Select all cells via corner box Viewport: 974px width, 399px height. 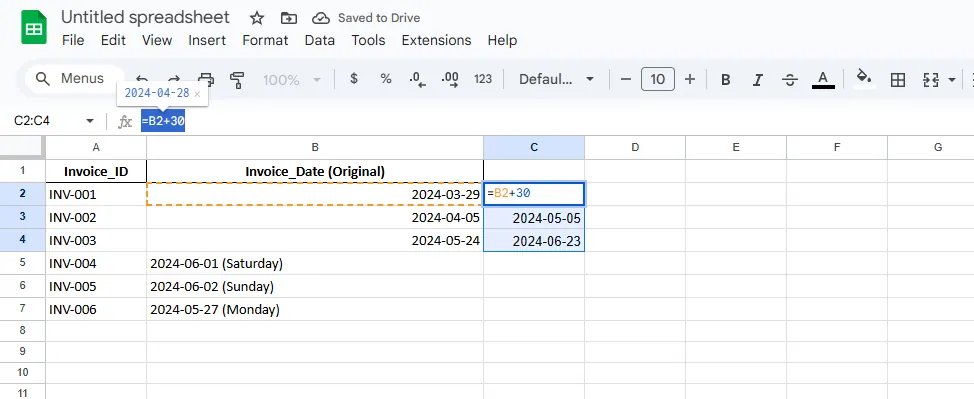coord(22,147)
